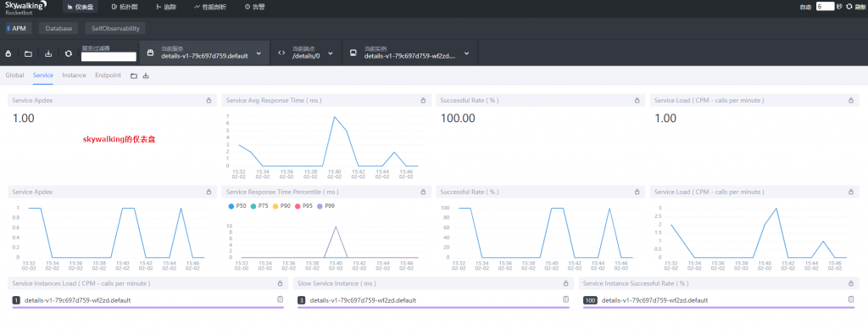The height and width of the screenshot is (335, 868).
Task: Click the Service Apdex value 1.00
Action: [23, 118]
